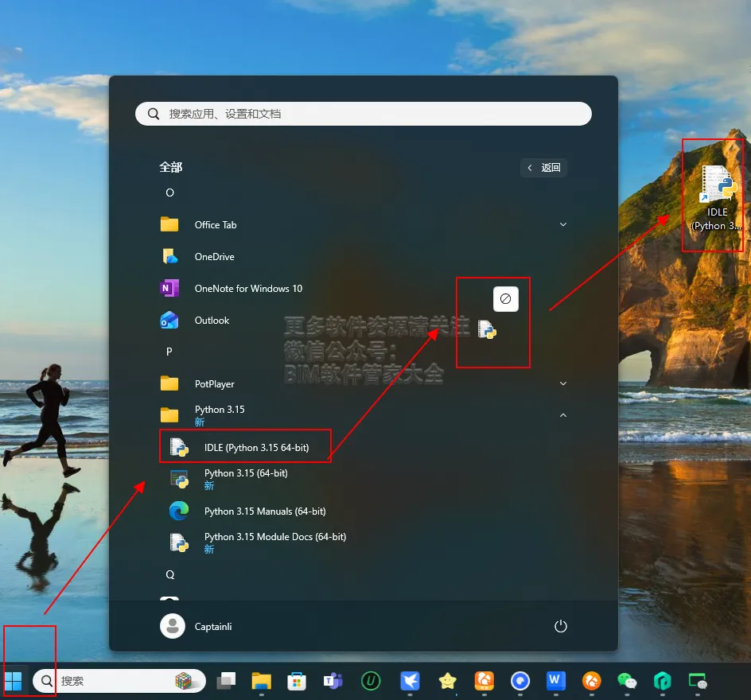
Task: Launch IDLE (Python 3.15 64-bit)
Action: 245,447
